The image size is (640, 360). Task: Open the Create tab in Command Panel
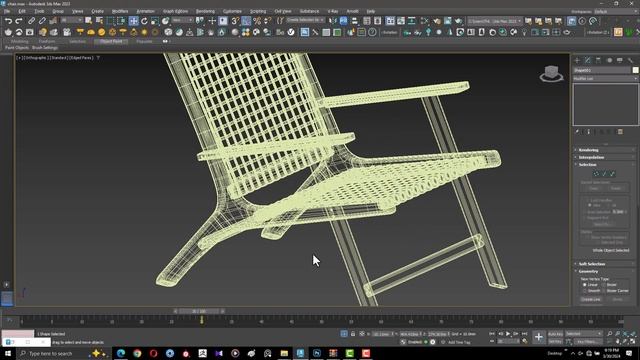coord(577,60)
